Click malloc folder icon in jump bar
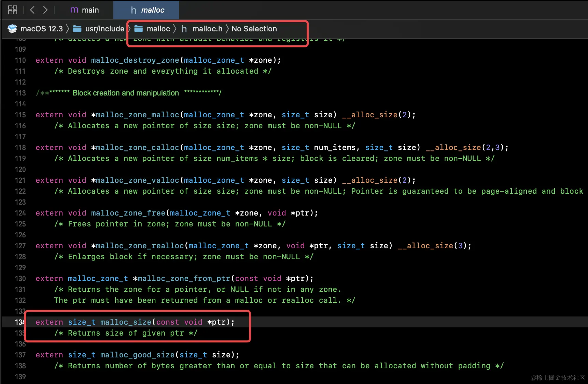 139,29
